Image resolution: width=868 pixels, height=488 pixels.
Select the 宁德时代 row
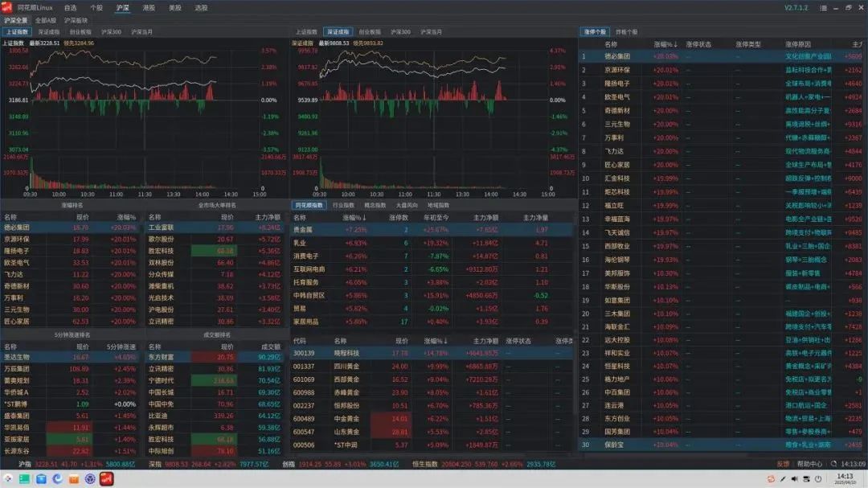coord(215,380)
